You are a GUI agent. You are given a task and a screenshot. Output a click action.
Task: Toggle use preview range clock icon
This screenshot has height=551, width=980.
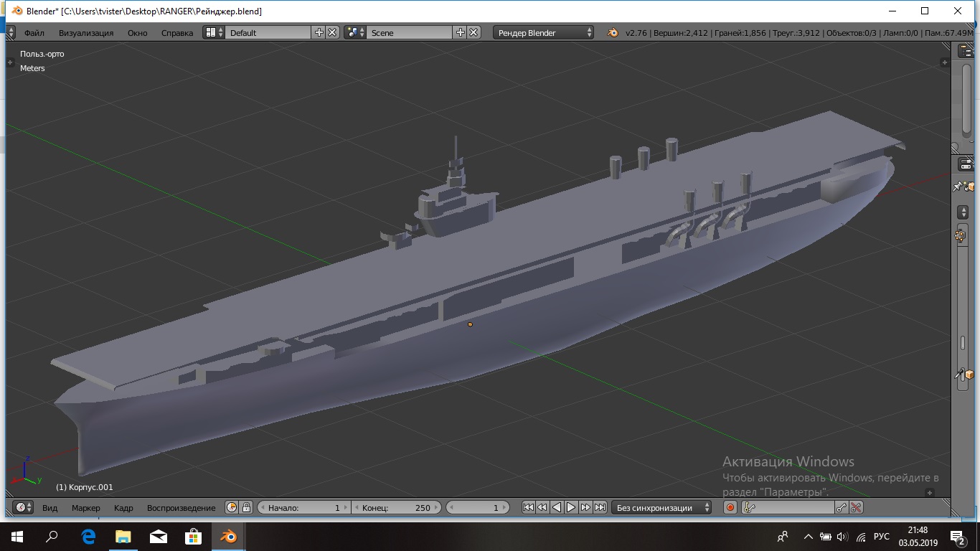232,507
